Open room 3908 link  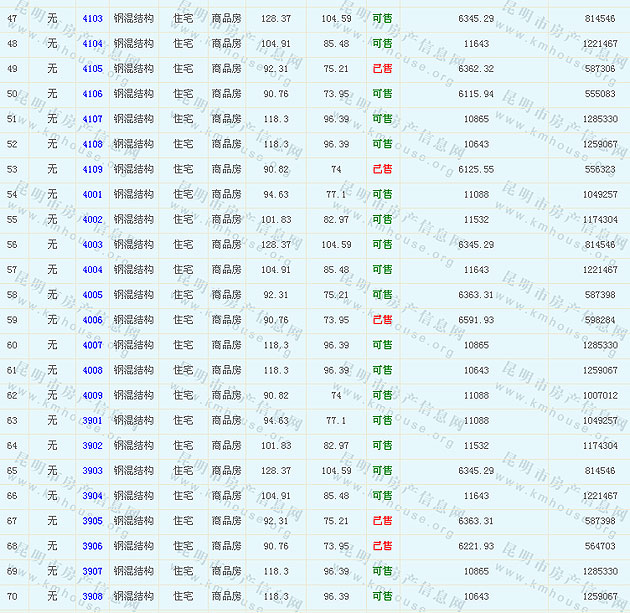point(92,597)
